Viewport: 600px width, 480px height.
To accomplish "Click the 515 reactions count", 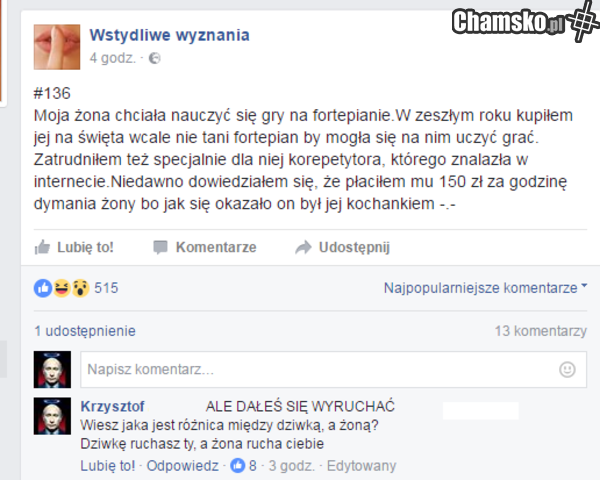I will click(106, 288).
